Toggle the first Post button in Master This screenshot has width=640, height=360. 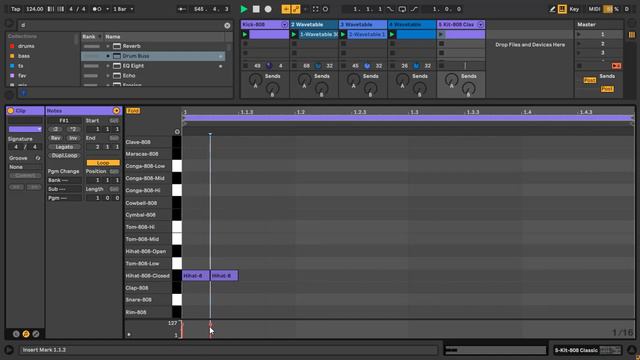tap(589, 80)
